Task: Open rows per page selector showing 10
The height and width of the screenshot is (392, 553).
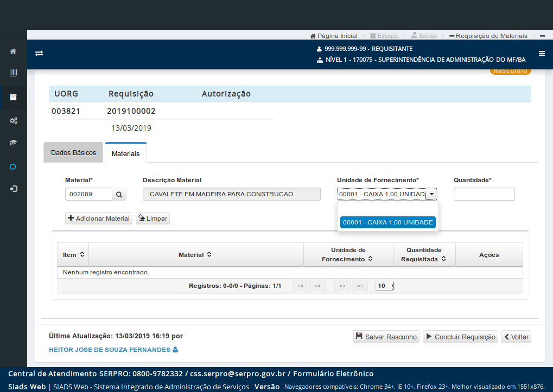Action: click(x=384, y=286)
